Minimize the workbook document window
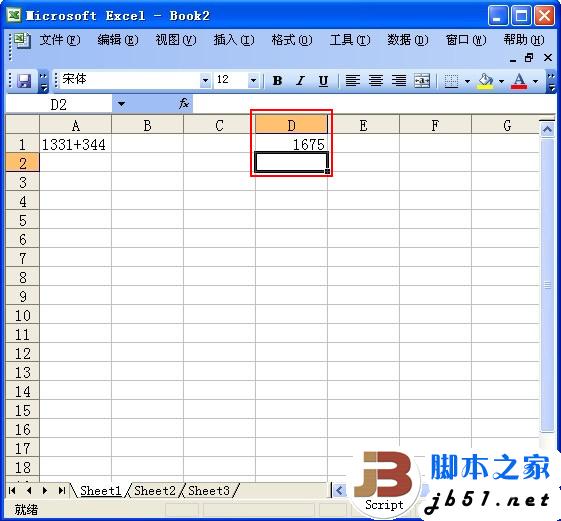The height and width of the screenshot is (521, 561). pyautogui.click(x=513, y=59)
